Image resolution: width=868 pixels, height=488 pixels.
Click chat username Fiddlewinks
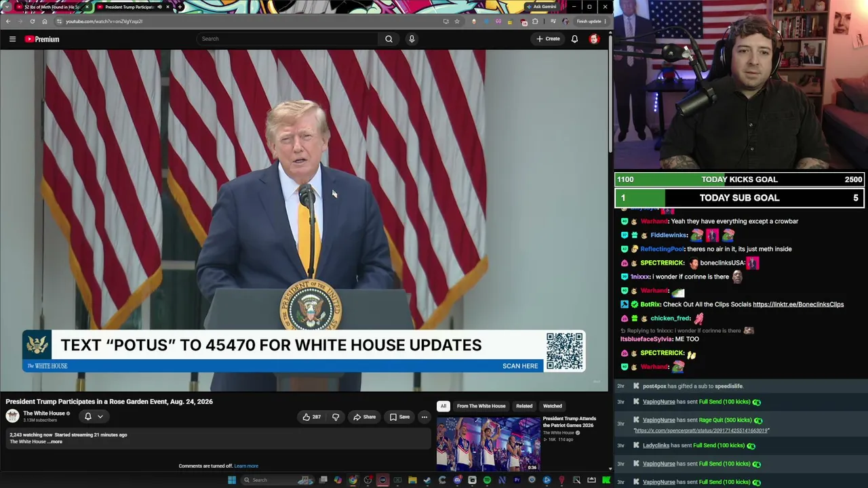click(x=669, y=235)
